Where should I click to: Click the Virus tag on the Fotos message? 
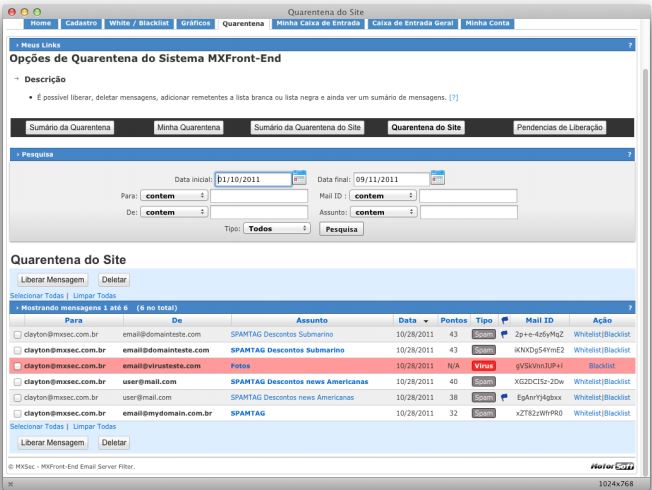(484, 366)
